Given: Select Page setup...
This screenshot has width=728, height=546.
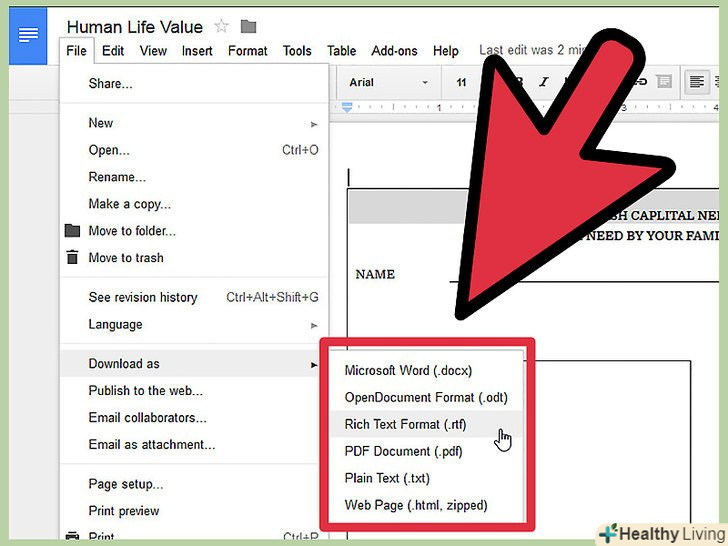Looking at the screenshot, I should coord(194,484).
